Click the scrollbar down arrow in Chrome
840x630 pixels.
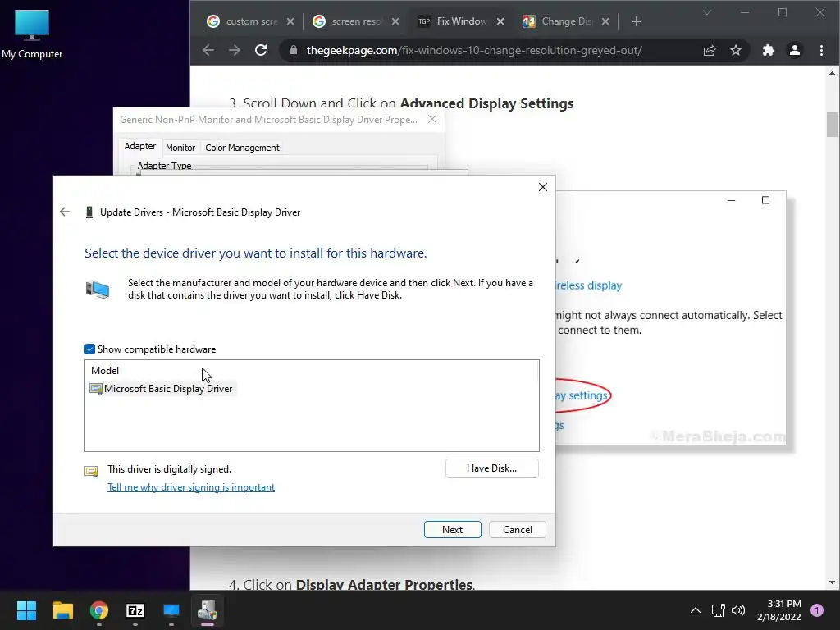tap(832, 582)
